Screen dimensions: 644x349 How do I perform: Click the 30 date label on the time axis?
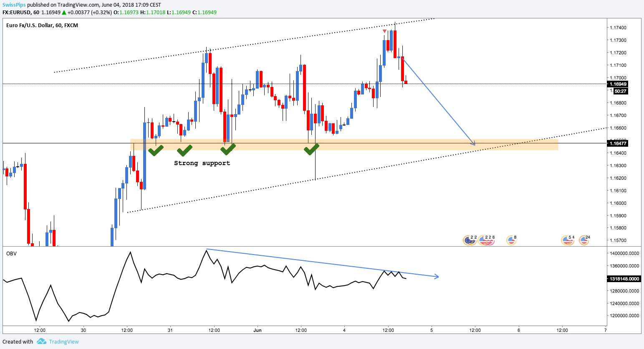coord(83,330)
